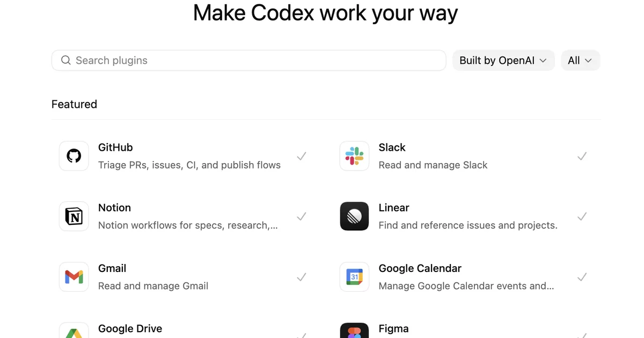
Task: Open the Gmail plugin title link
Action: [x=112, y=268]
